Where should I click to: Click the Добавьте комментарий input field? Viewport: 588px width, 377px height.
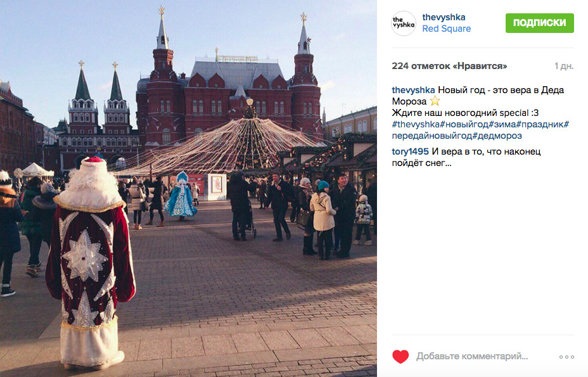tap(472, 356)
